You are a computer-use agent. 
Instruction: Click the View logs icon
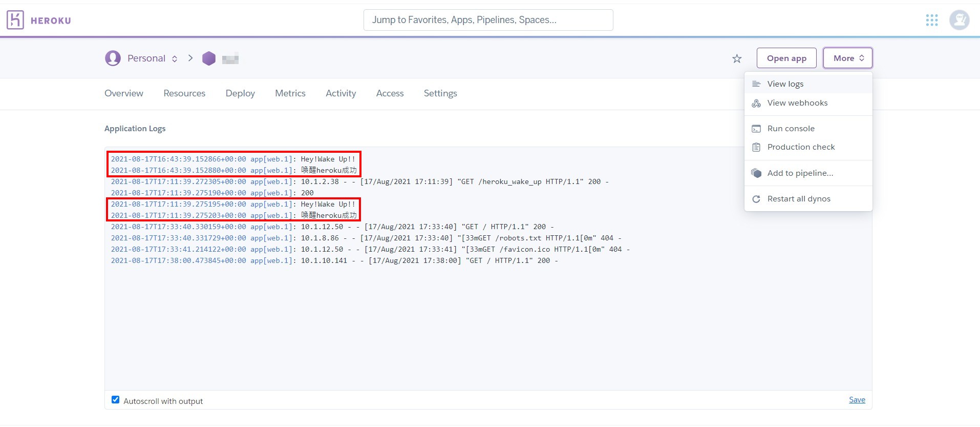pos(756,84)
